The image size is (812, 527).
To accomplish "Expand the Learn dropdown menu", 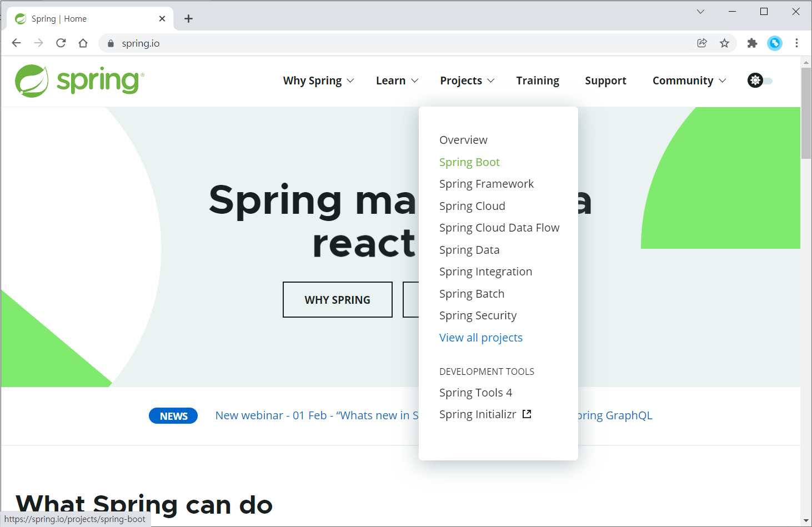I will pyautogui.click(x=397, y=81).
